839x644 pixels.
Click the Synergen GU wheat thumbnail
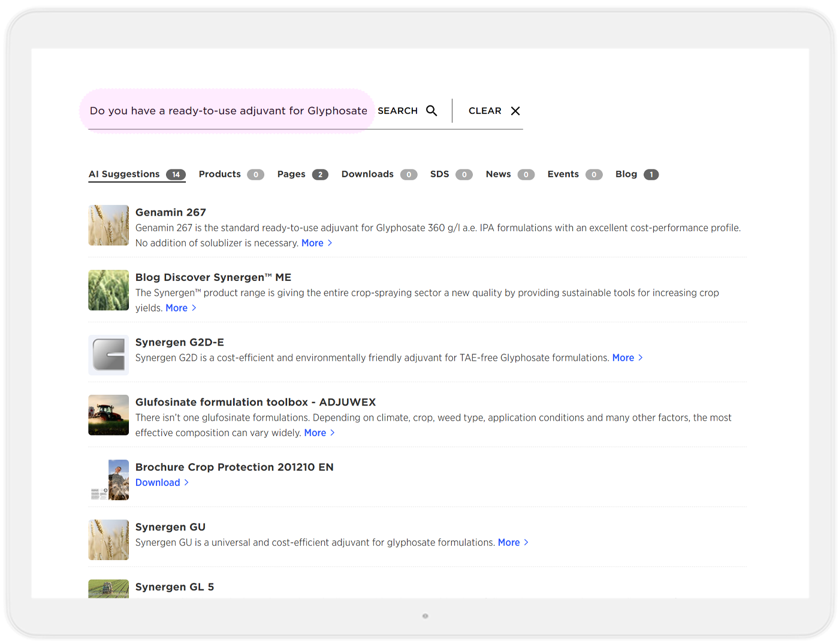pos(108,540)
